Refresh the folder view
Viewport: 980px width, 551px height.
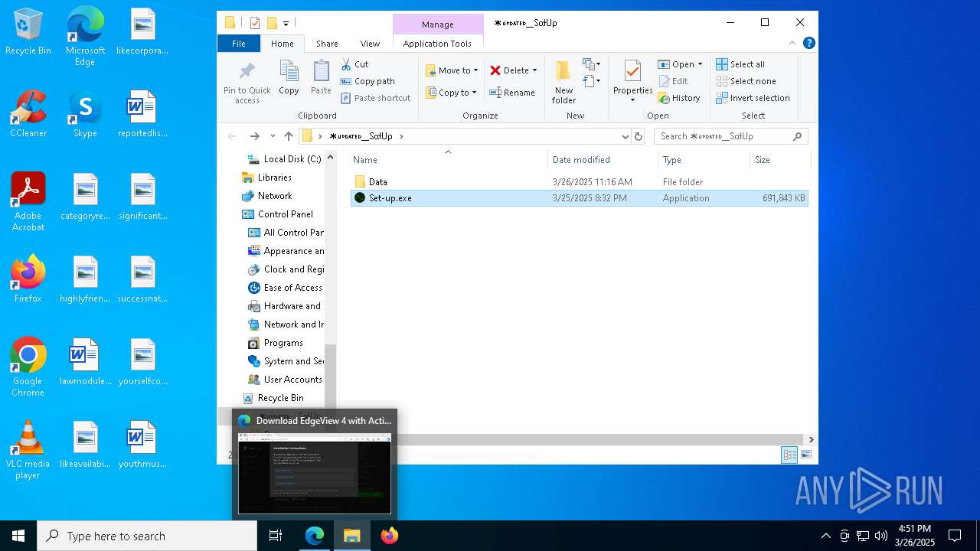[639, 136]
